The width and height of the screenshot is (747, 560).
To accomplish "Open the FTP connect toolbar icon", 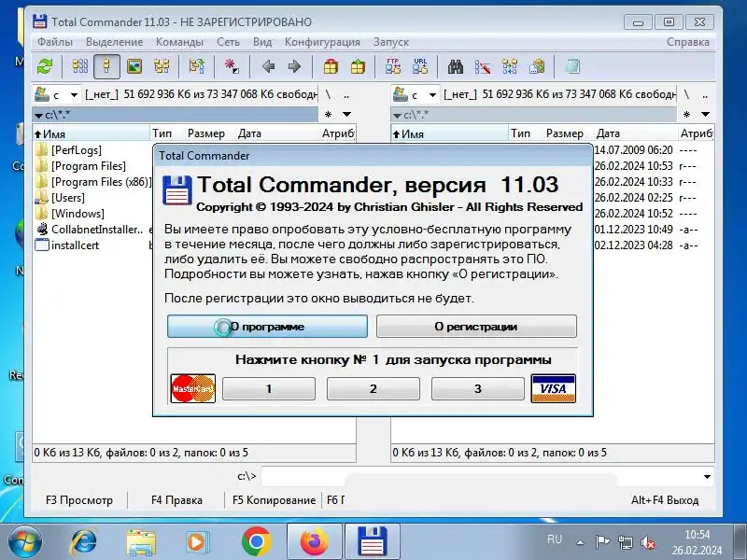I will pyautogui.click(x=393, y=66).
